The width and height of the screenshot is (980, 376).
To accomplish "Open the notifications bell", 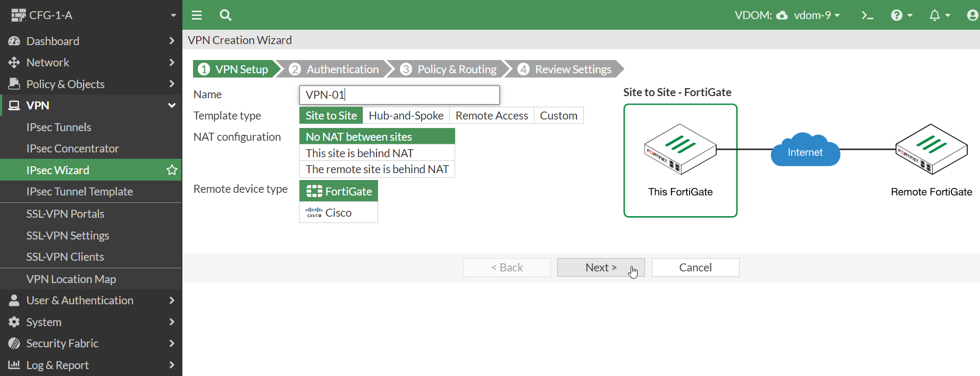I will [939, 15].
